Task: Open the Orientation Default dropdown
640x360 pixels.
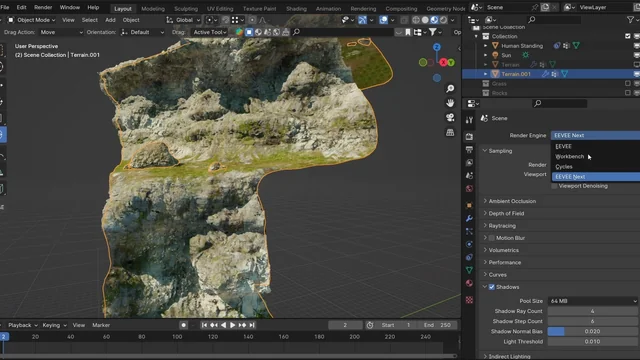Action: (142, 32)
